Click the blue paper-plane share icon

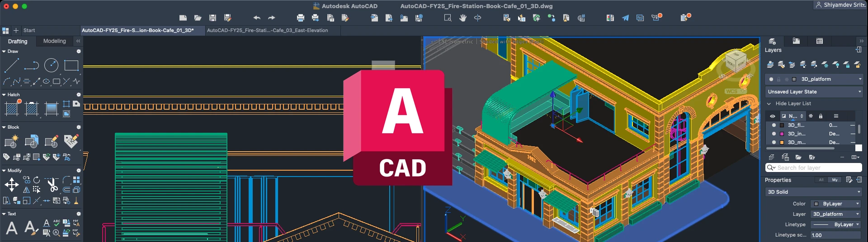625,18
